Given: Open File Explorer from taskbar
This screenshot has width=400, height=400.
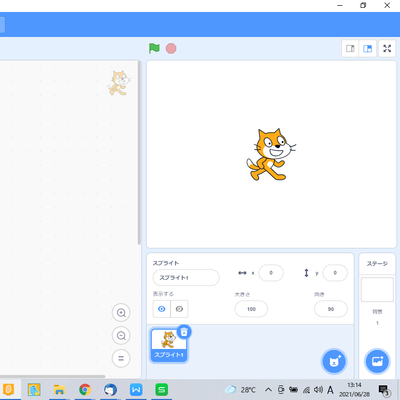Looking at the screenshot, I should click(59, 389).
